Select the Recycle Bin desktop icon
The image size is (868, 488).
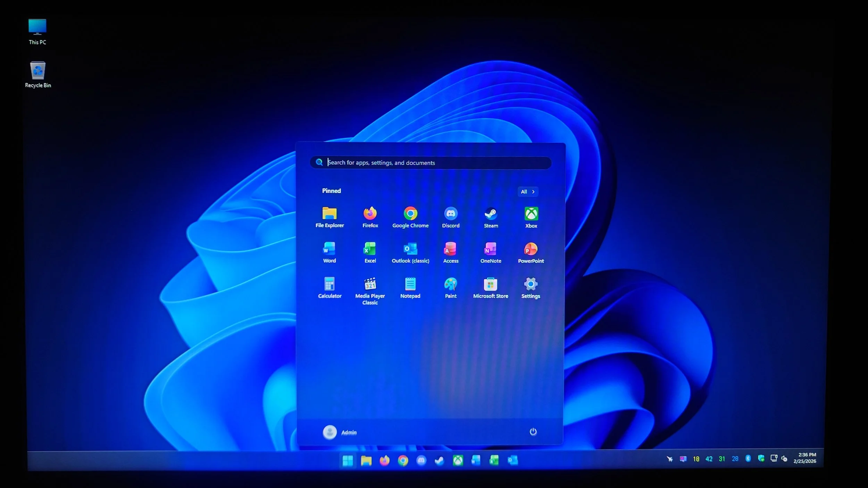click(x=38, y=71)
